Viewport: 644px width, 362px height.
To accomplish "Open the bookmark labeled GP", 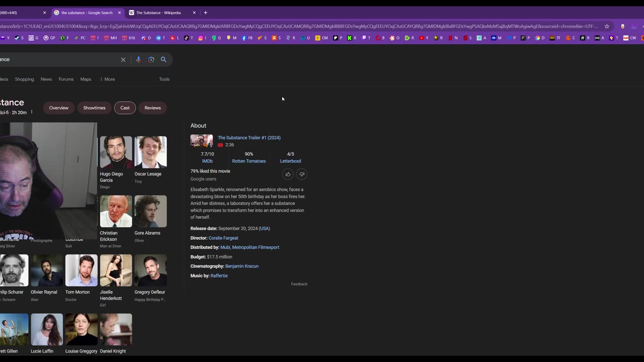I will tap(49, 38).
